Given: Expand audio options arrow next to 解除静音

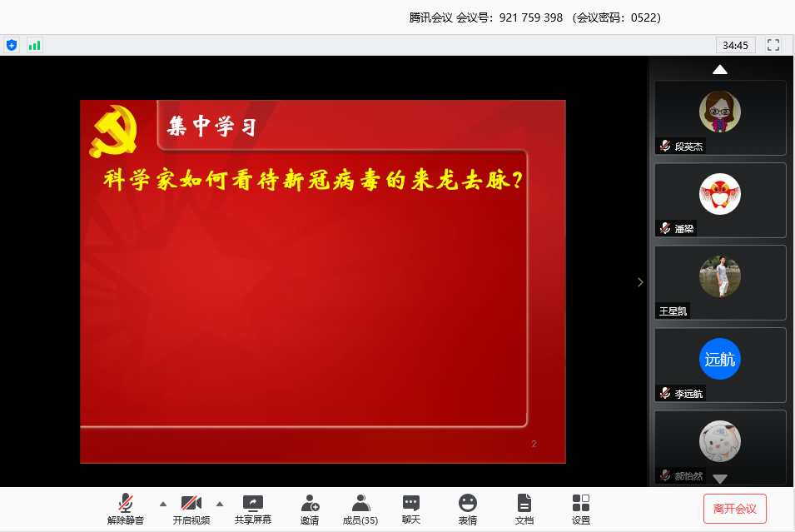Looking at the screenshot, I should coord(163,504).
